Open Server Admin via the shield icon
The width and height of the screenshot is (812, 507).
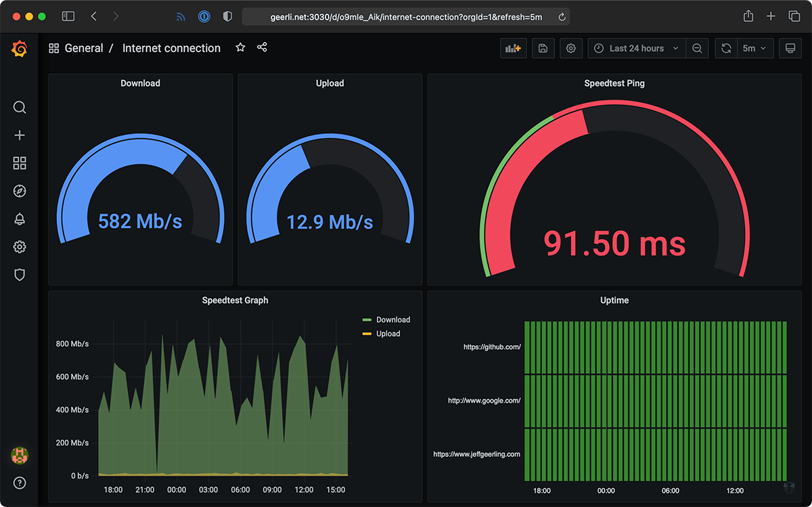[x=20, y=274]
